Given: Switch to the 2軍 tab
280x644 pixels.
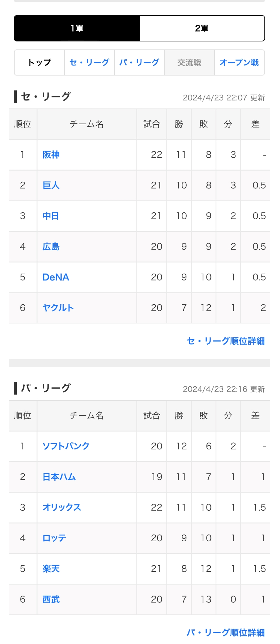Looking at the screenshot, I should coord(202,29).
